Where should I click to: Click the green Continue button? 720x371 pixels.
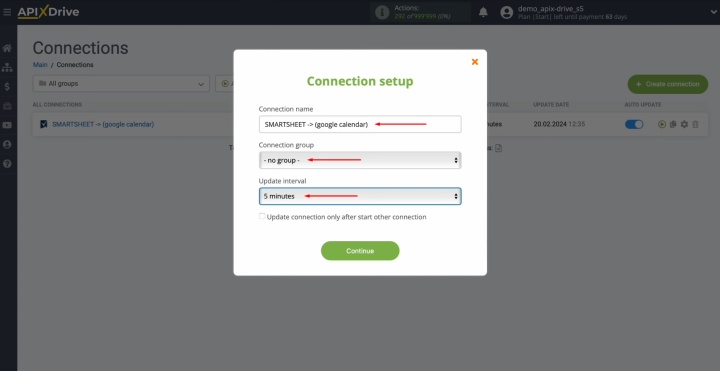[360, 251]
